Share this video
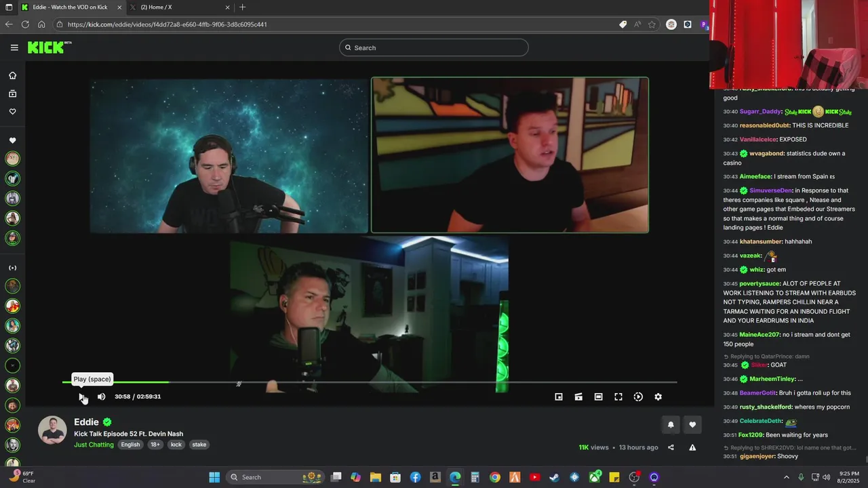Viewport: 868px width, 488px height. tap(671, 447)
